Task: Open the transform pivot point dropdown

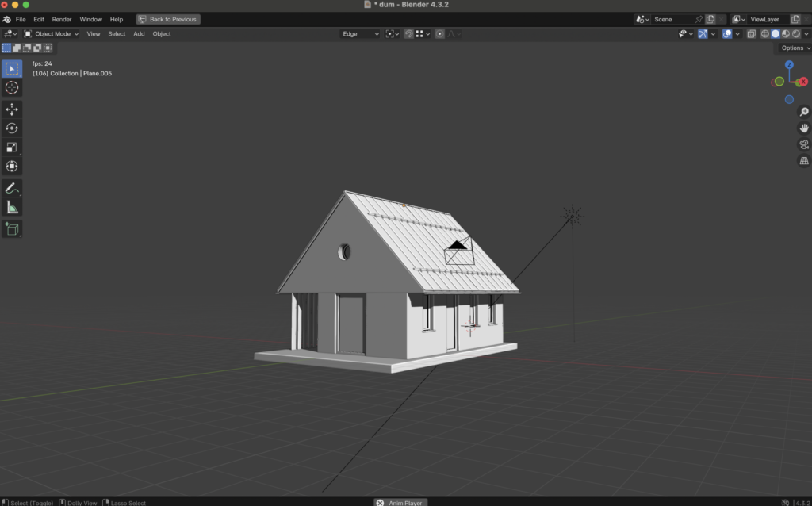Action: click(392, 33)
